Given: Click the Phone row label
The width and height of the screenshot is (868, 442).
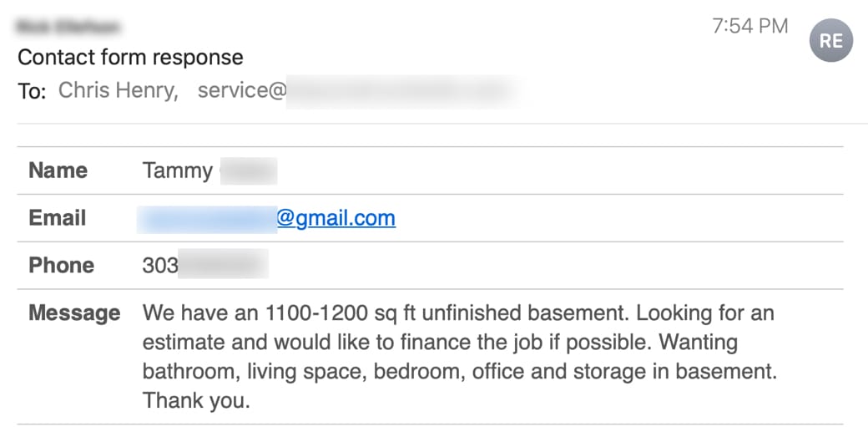Looking at the screenshot, I should [61, 266].
